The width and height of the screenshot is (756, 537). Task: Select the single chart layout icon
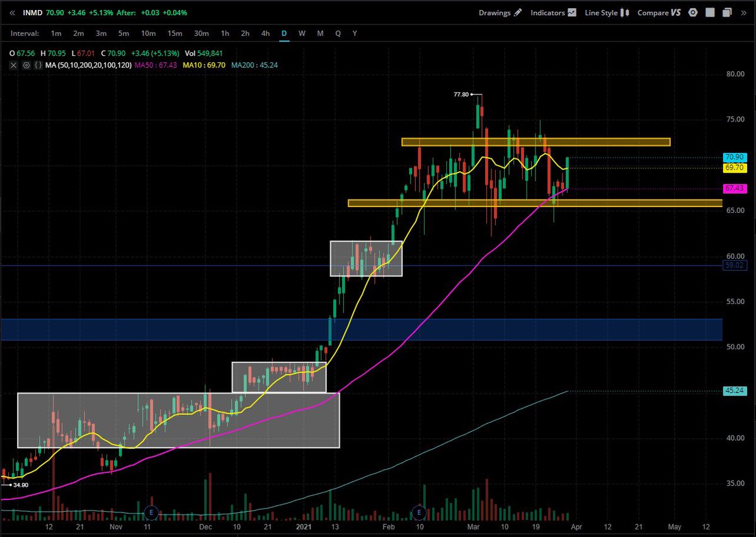[x=710, y=12]
